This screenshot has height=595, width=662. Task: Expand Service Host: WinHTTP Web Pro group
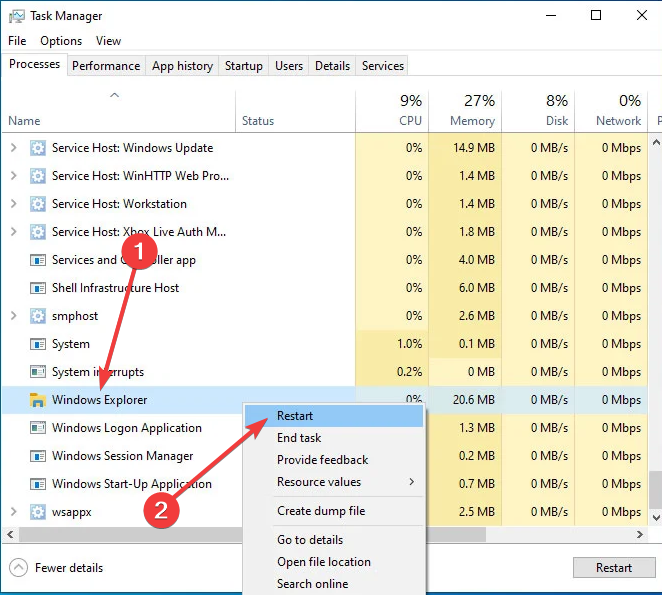click(14, 176)
